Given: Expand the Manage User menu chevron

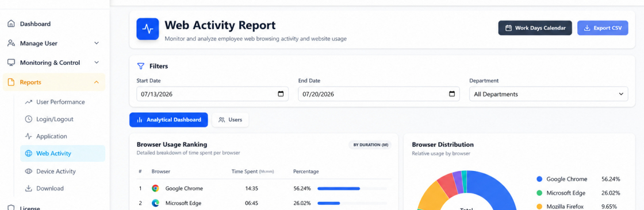Looking at the screenshot, I should [x=97, y=43].
